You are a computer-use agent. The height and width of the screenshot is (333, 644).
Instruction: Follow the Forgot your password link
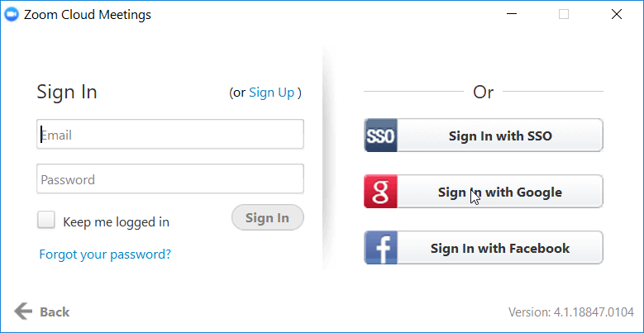tap(105, 255)
